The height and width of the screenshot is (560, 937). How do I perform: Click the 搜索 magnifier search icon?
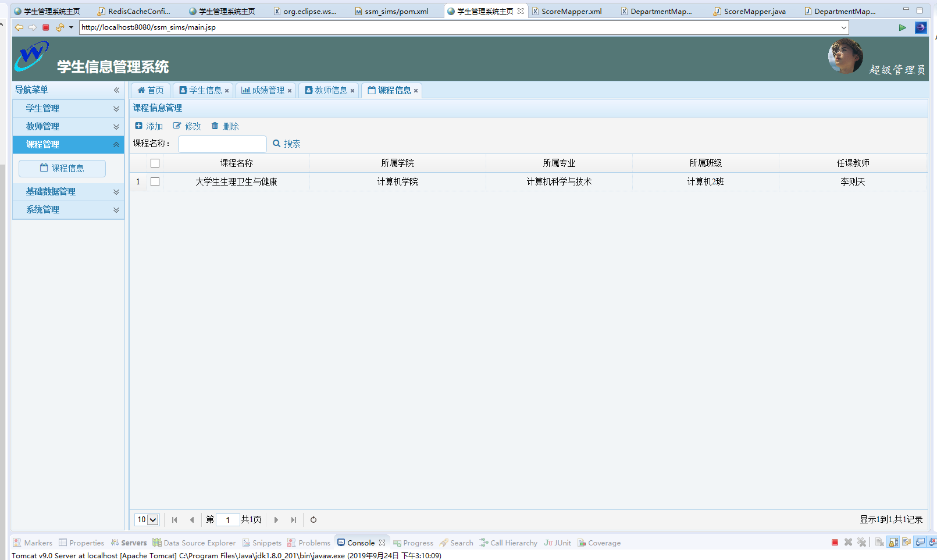click(276, 144)
